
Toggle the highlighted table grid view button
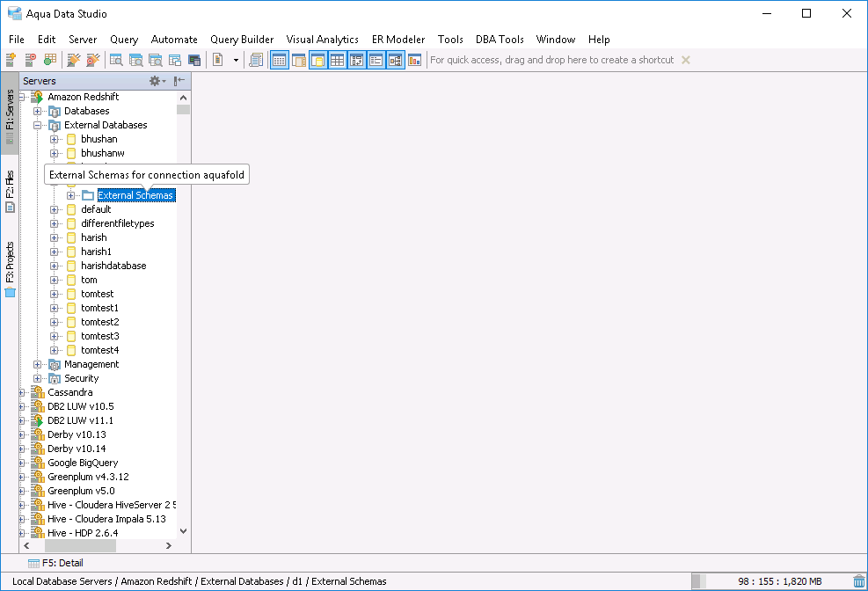click(x=337, y=60)
